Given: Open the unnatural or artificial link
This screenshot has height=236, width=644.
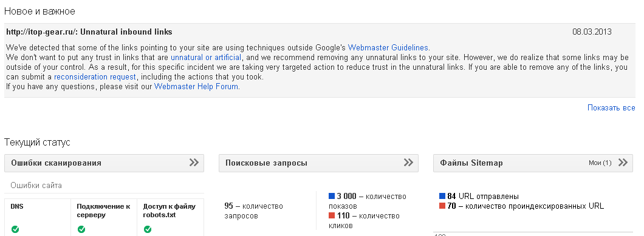Looking at the screenshot, I should (x=206, y=57).
